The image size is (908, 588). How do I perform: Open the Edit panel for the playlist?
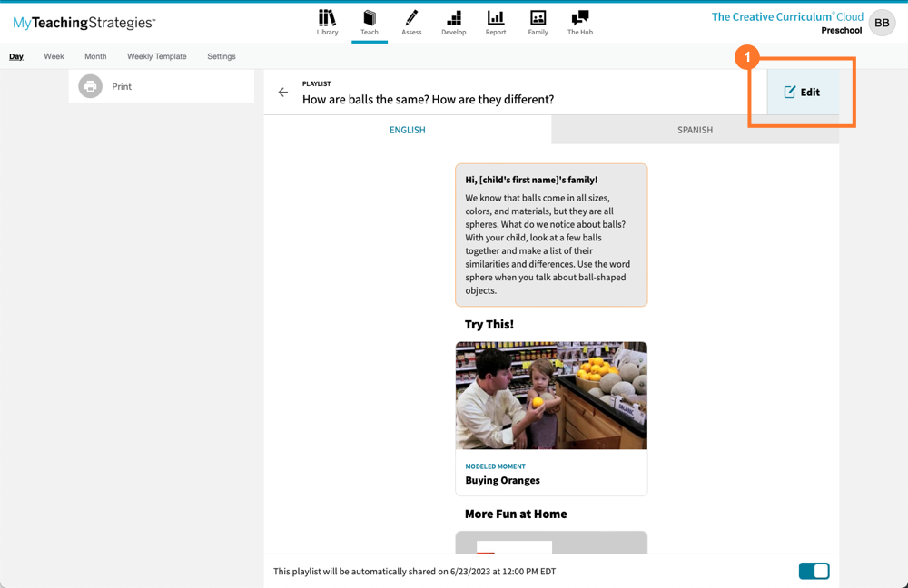point(802,92)
